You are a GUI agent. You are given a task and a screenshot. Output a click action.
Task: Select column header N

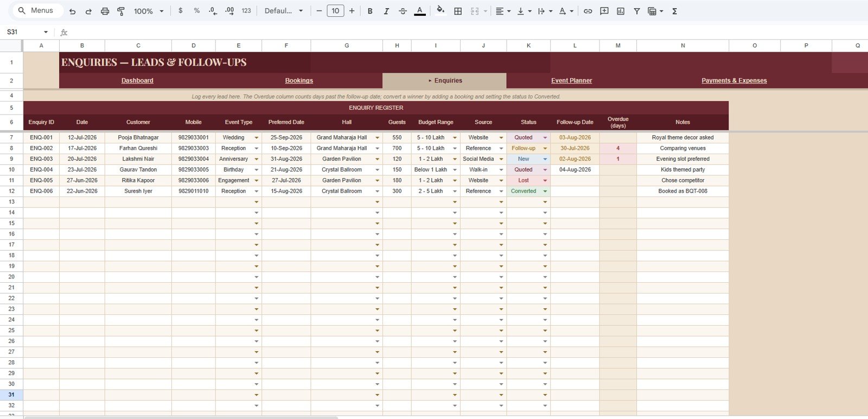point(682,46)
